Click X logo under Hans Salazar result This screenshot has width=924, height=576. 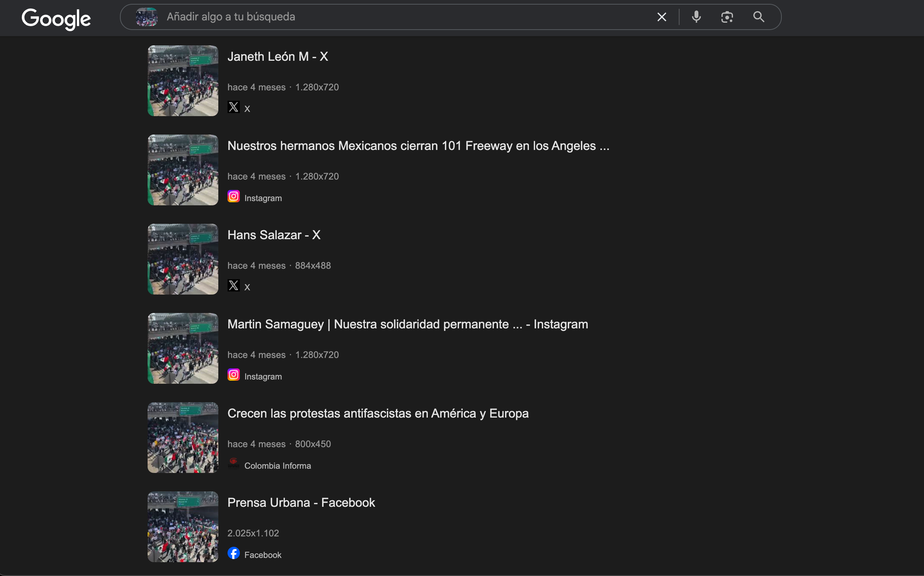coord(234,285)
